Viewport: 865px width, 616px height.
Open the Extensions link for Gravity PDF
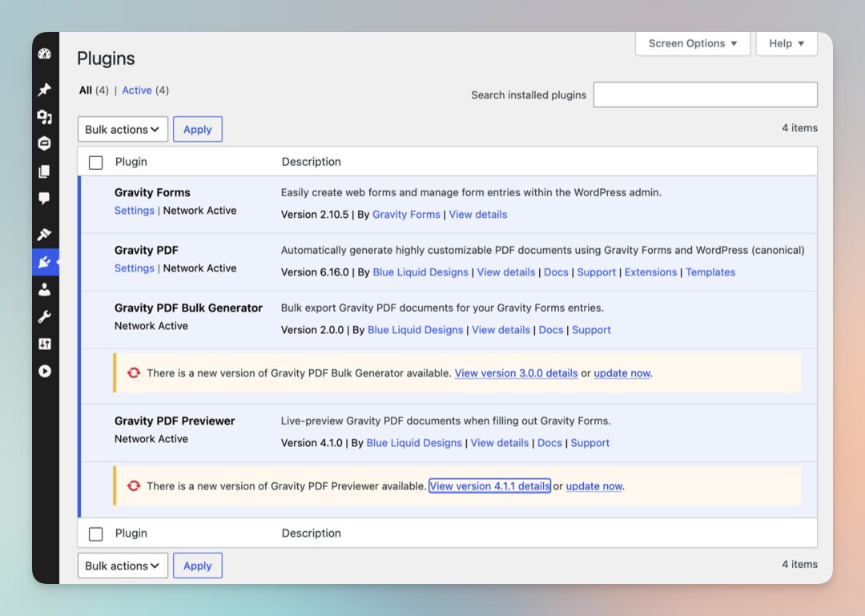650,272
